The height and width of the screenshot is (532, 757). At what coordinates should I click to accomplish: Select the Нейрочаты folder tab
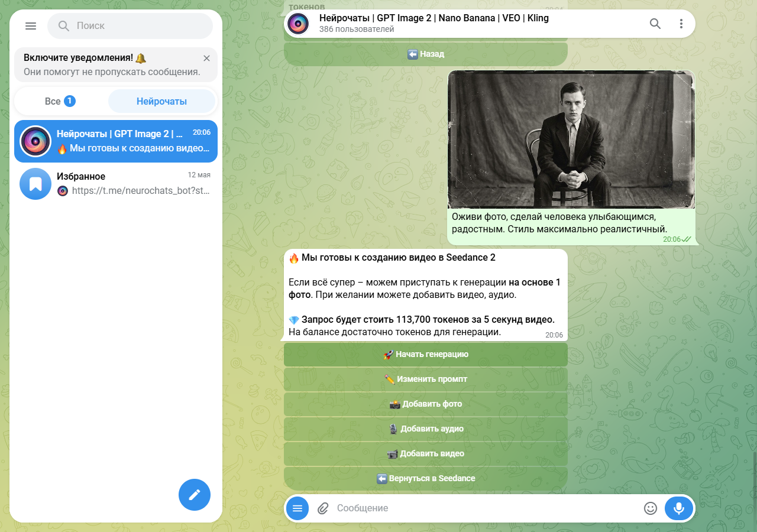(162, 101)
